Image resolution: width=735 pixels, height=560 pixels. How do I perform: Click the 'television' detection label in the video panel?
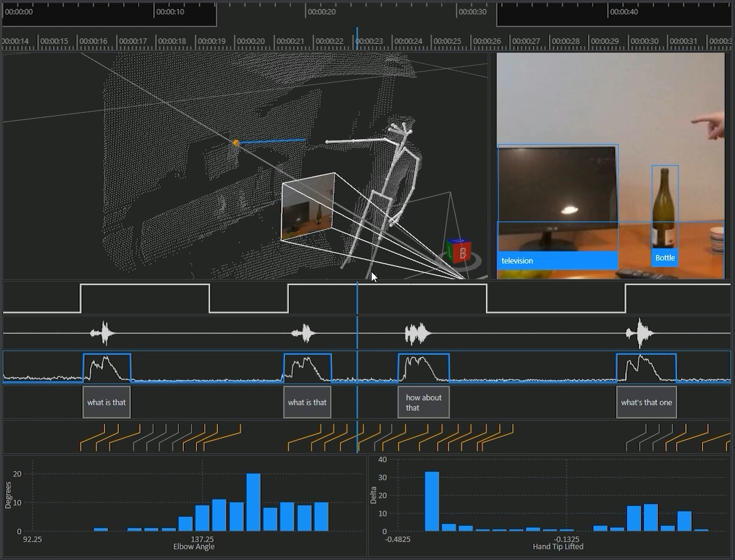517,260
